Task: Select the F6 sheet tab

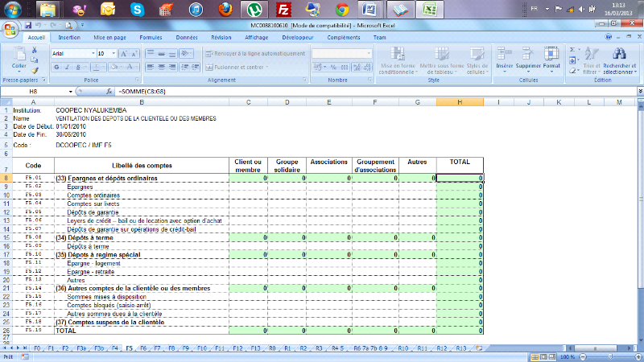Action: 144,348
